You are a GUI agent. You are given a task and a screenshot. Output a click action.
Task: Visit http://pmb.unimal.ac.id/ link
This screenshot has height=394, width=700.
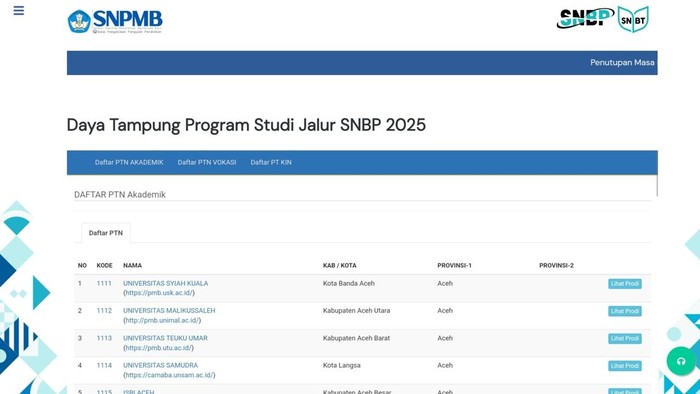pos(162,320)
